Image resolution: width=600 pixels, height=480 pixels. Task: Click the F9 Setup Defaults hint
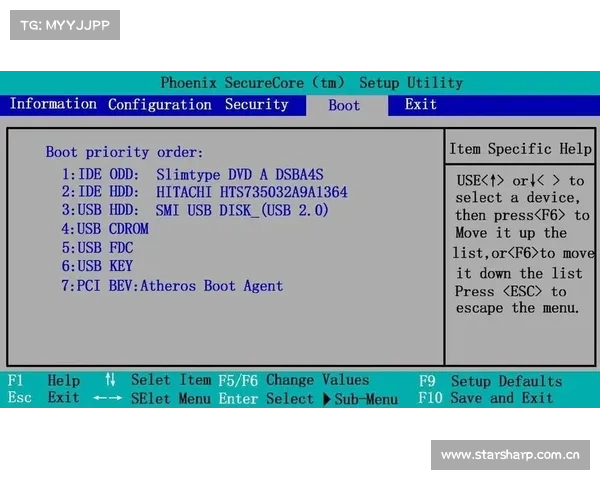[x=490, y=381]
